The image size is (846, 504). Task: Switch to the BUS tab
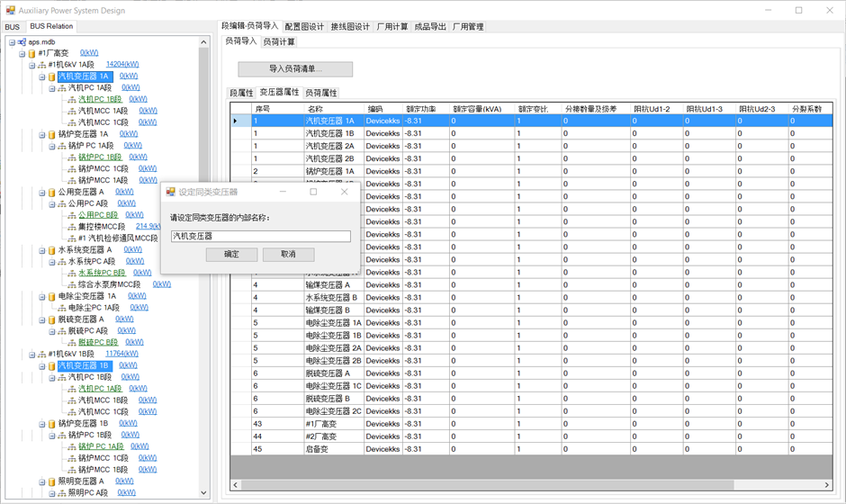pyautogui.click(x=13, y=27)
